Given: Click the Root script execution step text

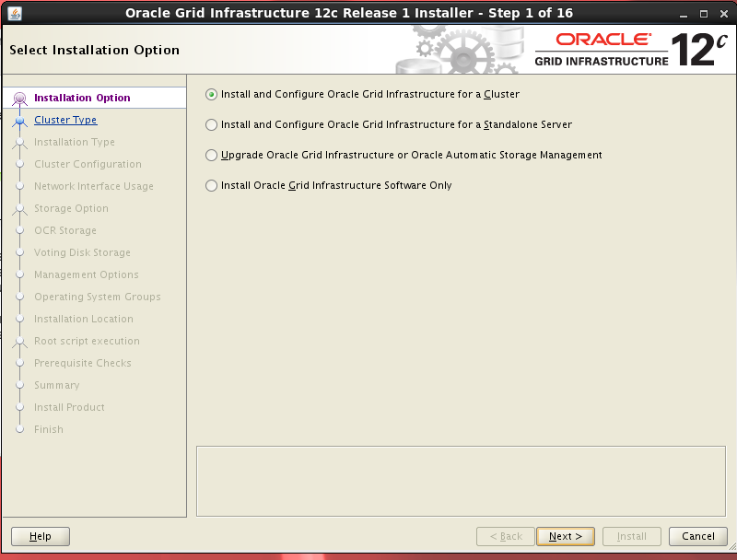Looking at the screenshot, I should point(87,341).
